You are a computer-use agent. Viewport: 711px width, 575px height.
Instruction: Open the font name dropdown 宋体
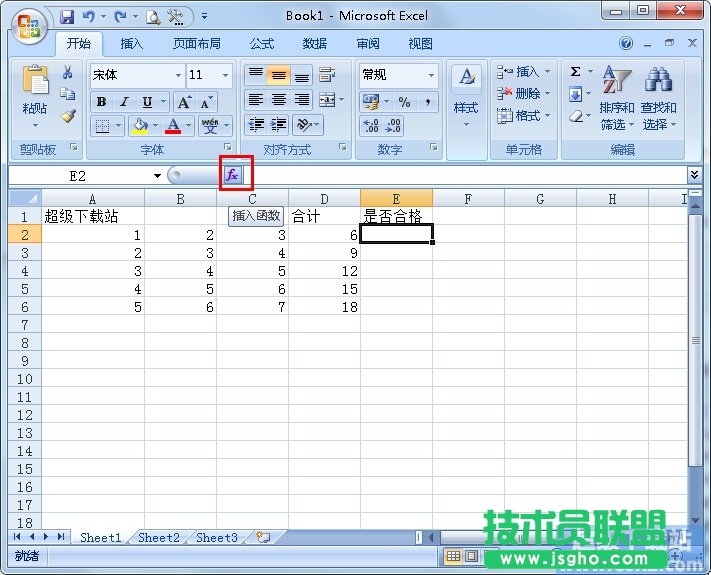[x=179, y=75]
